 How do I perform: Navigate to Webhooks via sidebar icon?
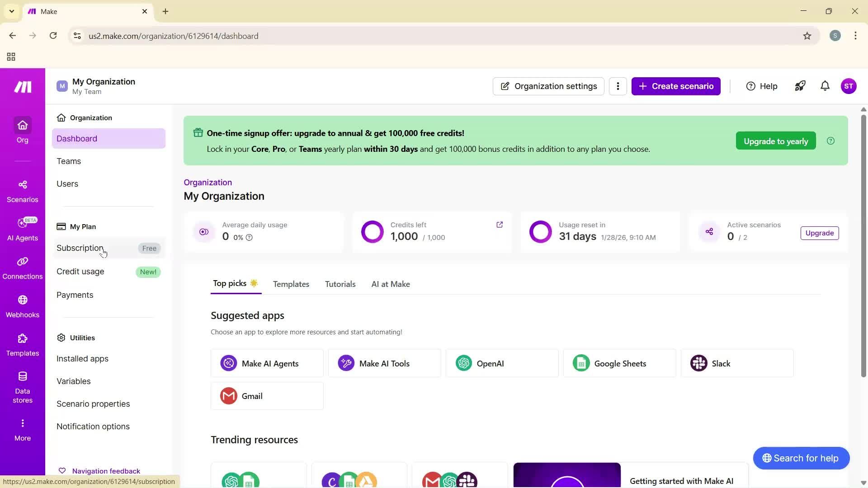22,306
